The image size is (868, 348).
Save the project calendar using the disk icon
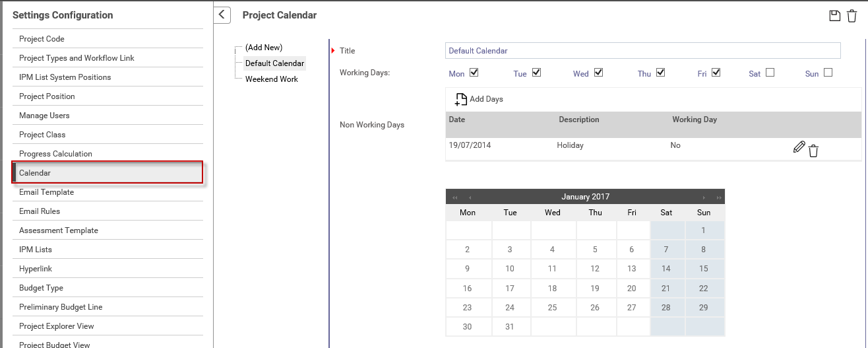point(834,16)
